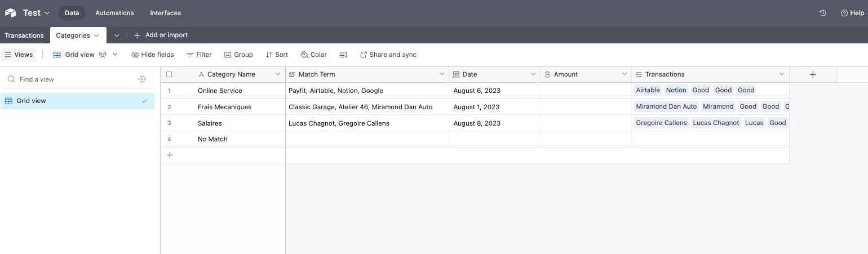
Task: Open the row height icon
Action: 343,55
